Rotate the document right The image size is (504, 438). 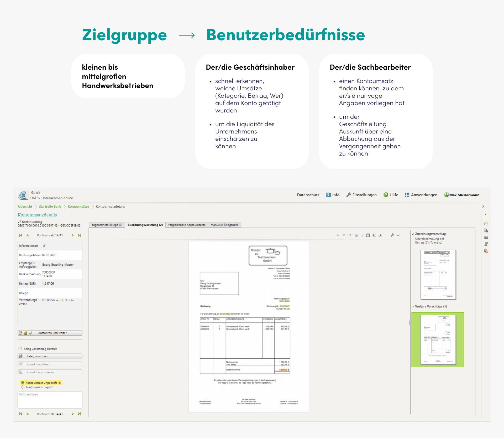tap(380, 235)
